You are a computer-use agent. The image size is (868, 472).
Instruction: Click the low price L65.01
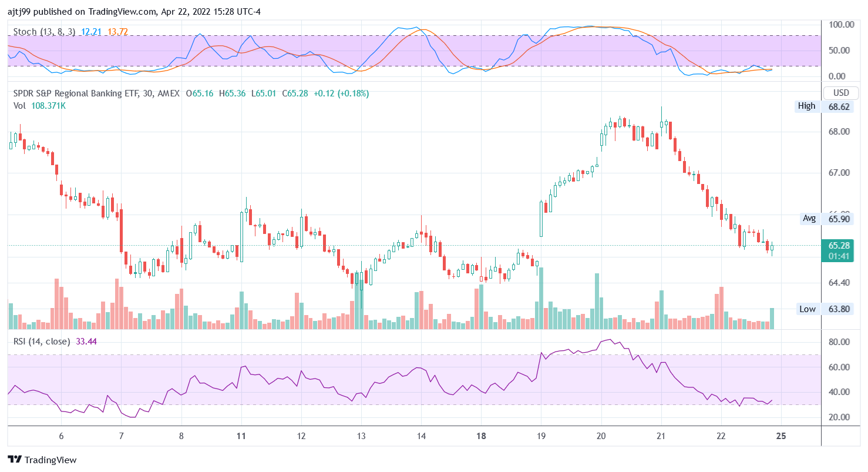pyautogui.click(x=264, y=93)
